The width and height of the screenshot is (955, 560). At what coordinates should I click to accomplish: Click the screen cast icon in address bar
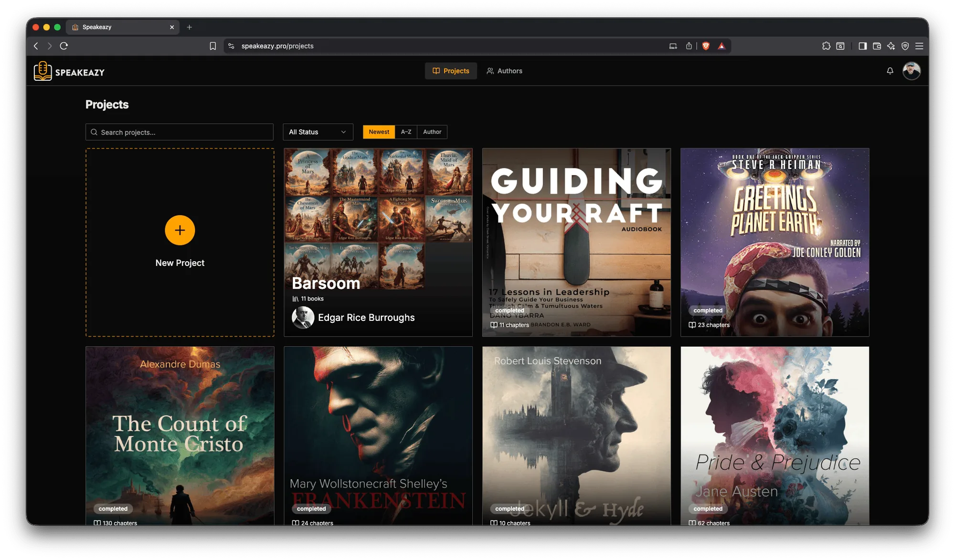pos(673,46)
